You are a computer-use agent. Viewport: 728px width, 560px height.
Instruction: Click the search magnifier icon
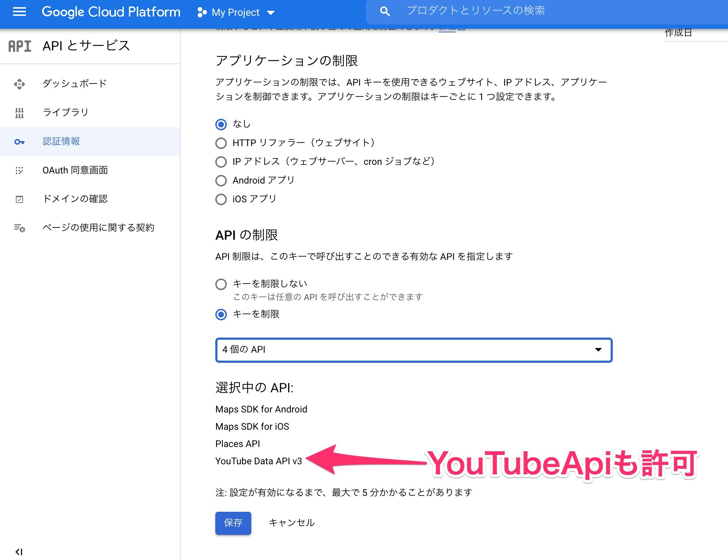(385, 11)
